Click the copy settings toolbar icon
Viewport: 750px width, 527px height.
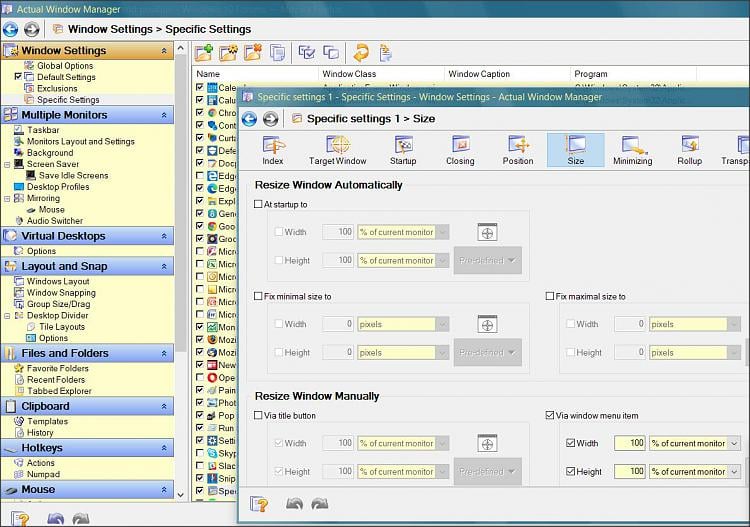pyautogui.click(x=277, y=53)
